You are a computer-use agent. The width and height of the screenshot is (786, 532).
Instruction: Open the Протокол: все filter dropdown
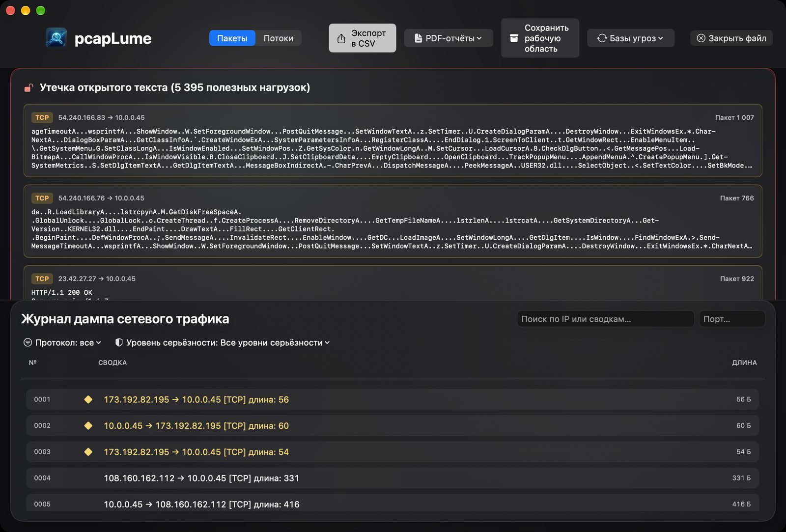pyautogui.click(x=63, y=343)
